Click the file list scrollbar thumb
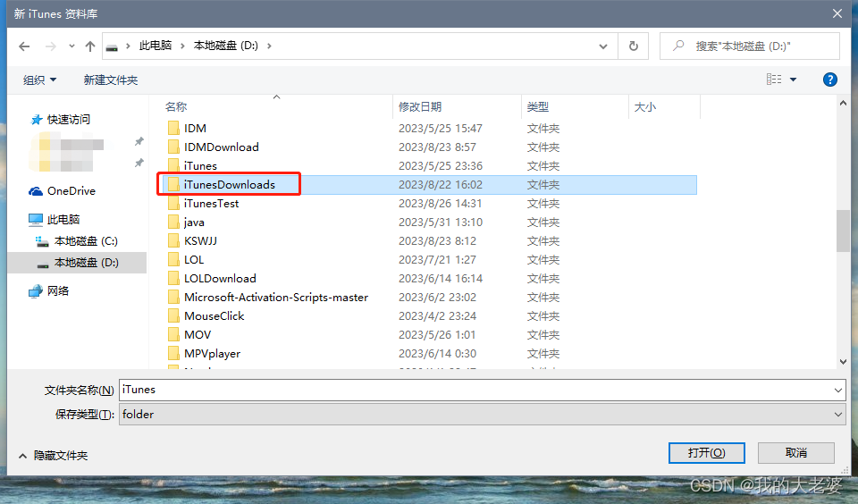Image resolution: width=858 pixels, height=504 pixels. coord(843,231)
